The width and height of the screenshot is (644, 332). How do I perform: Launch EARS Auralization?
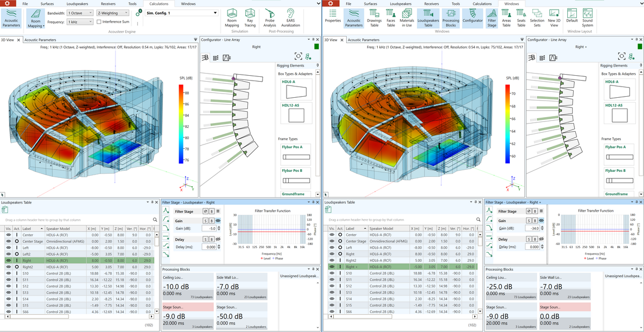(x=290, y=18)
